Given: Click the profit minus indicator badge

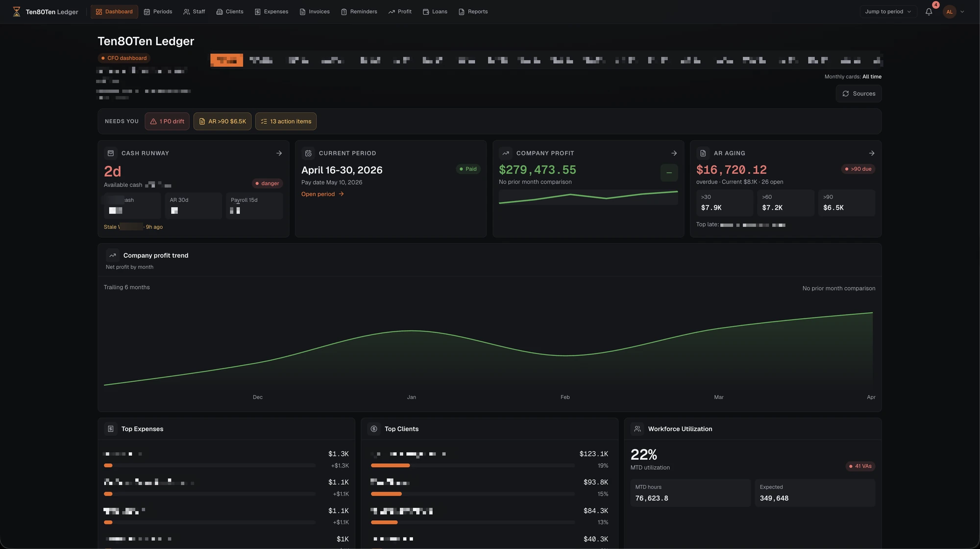Looking at the screenshot, I should pyautogui.click(x=669, y=173).
